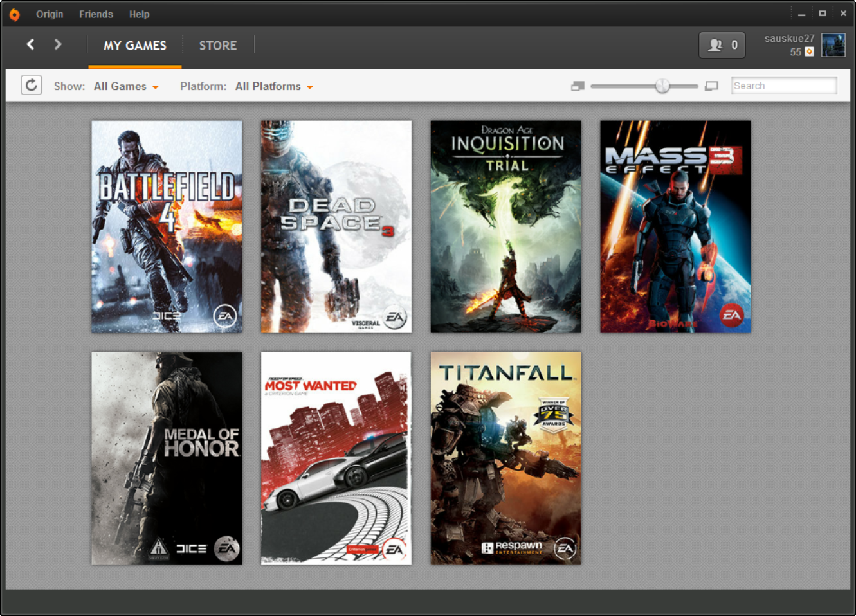The width and height of the screenshot is (856, 616).
Task: Click the Origin logo icon
Action: [x=14, y=14]
